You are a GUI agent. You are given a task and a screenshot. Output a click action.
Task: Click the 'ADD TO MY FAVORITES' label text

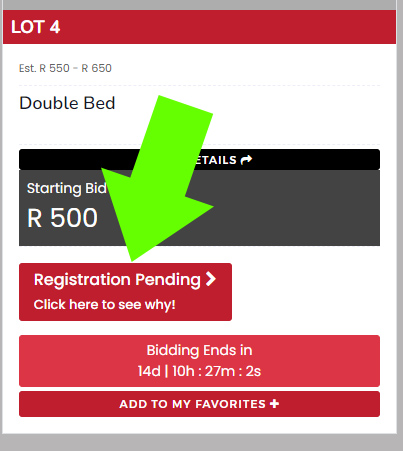(x=193, y=404)
